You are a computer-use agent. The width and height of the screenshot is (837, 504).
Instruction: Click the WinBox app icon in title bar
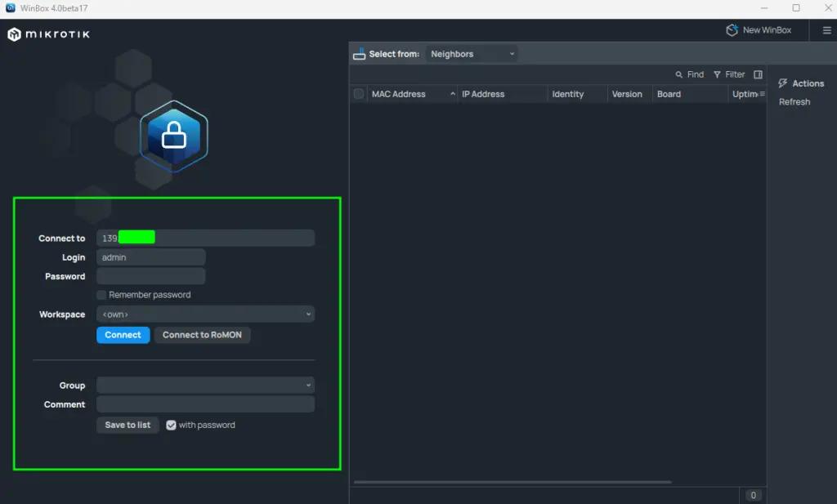click(10, 8)
